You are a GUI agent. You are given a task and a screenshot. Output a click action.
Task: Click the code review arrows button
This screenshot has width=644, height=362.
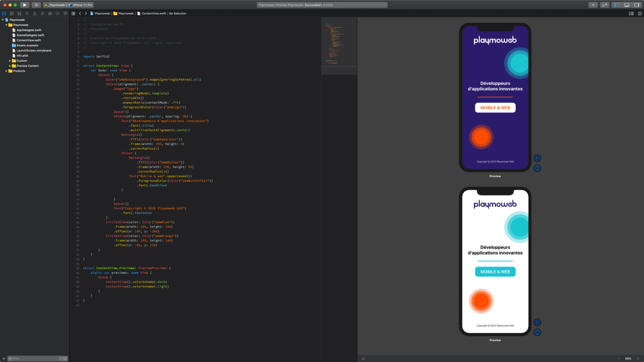(x=604, y=5)
